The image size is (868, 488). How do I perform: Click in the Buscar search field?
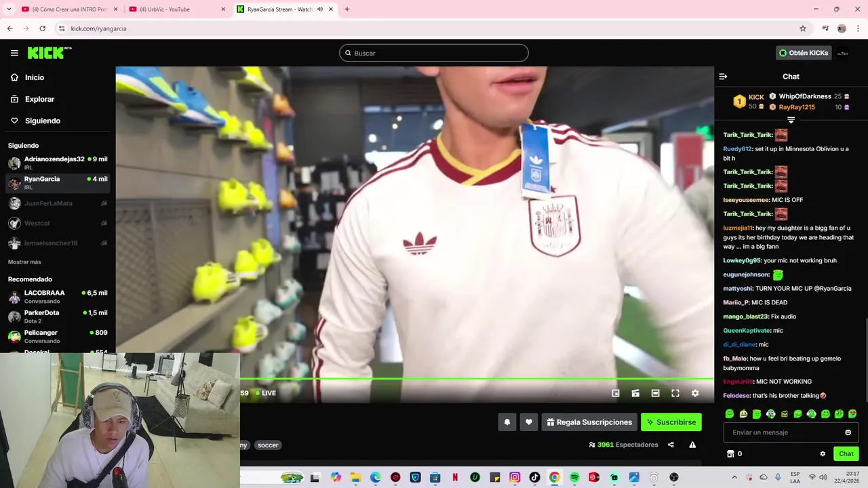click(x=434, y=53)
